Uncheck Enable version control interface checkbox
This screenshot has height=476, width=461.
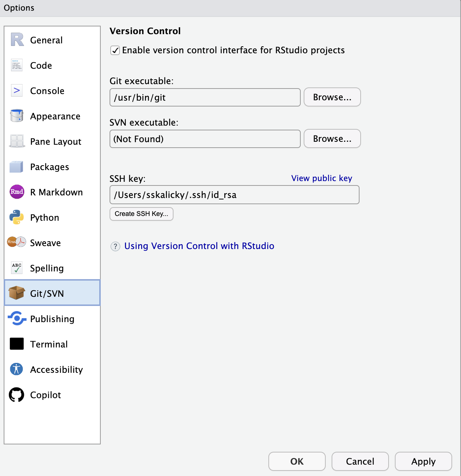pos(115,50)
